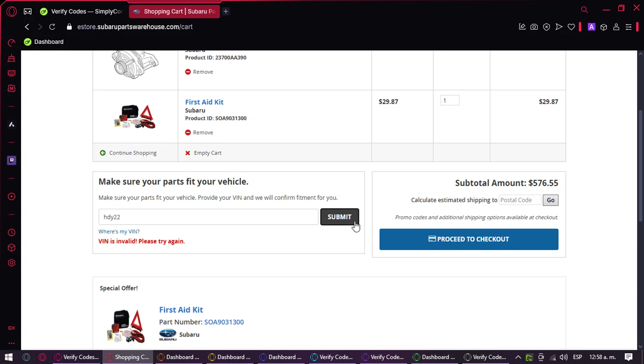Open profile account icon in toolbar
644x364 pixels.
(x=616, y=27)
